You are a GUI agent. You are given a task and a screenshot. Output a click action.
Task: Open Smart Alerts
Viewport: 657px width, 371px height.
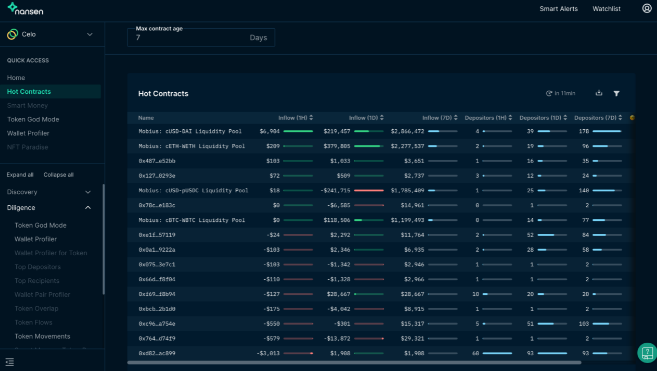pos(558,9)
